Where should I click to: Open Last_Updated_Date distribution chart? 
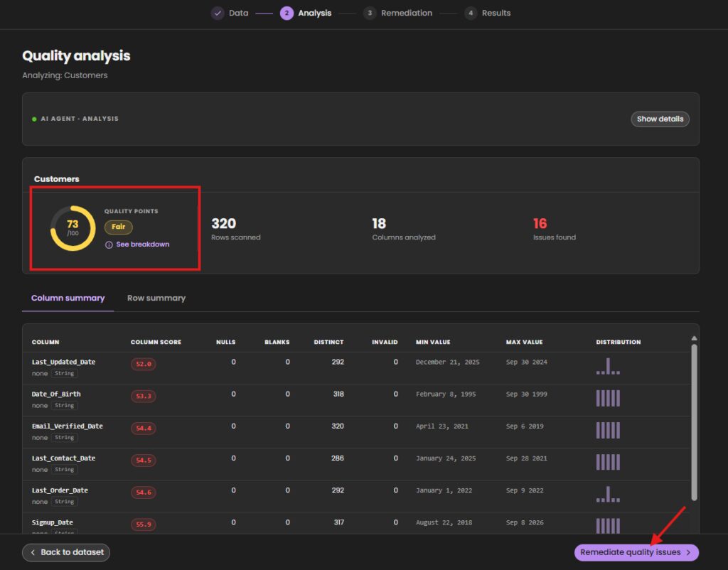pyautogui.click(x=608, y=366)
